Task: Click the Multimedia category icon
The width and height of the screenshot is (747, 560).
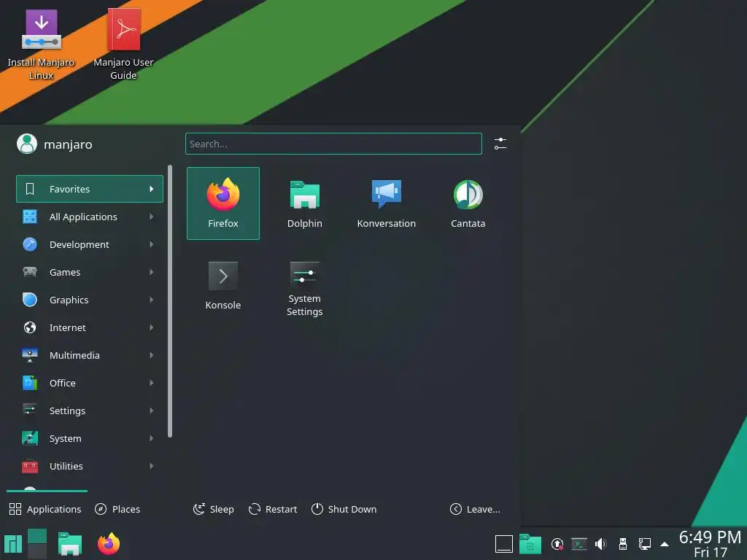Action: tap(29, 355)
